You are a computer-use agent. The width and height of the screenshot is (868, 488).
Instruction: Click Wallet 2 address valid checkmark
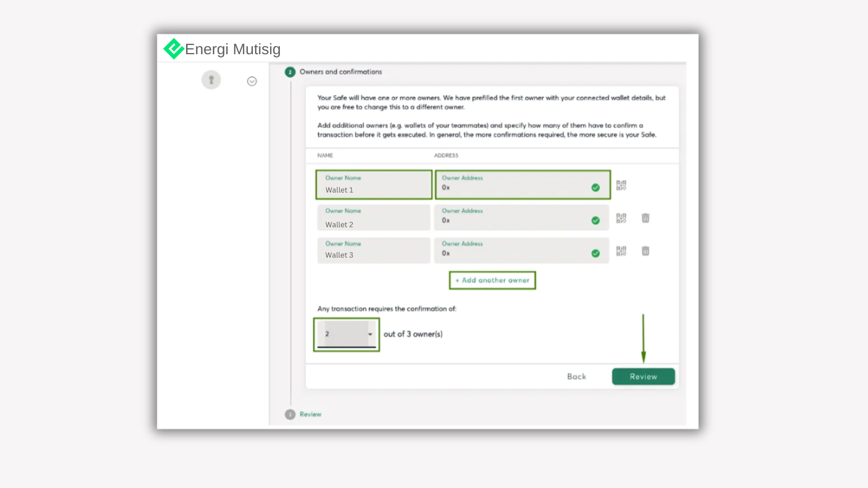[596, 221]
